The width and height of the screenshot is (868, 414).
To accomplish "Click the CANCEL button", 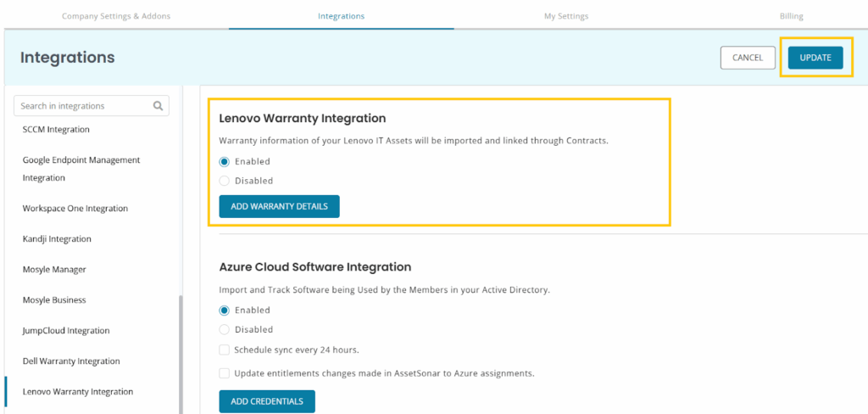I will (748, 58).
